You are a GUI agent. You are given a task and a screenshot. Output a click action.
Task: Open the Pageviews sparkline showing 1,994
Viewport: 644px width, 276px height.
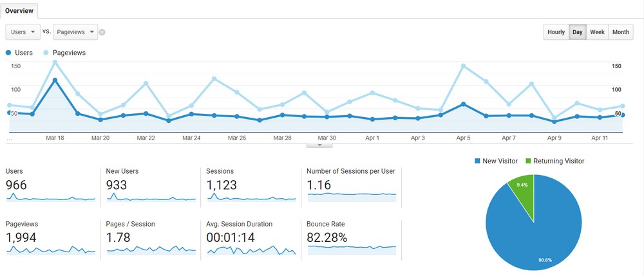point(51,250)
